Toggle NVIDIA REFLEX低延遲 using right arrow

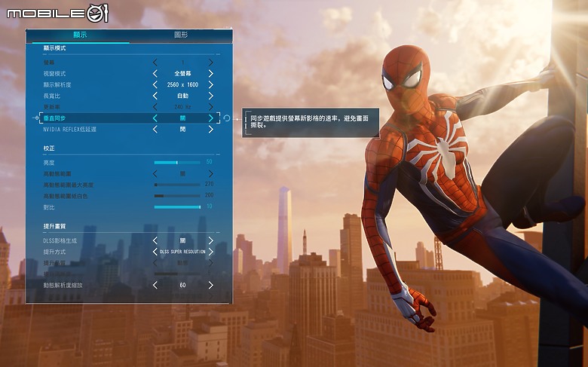211,130
